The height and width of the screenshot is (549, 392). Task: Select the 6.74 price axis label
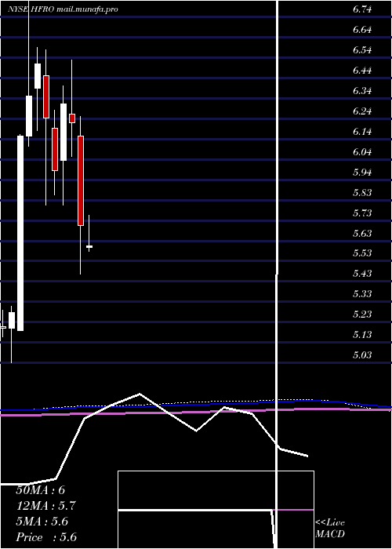362,9
